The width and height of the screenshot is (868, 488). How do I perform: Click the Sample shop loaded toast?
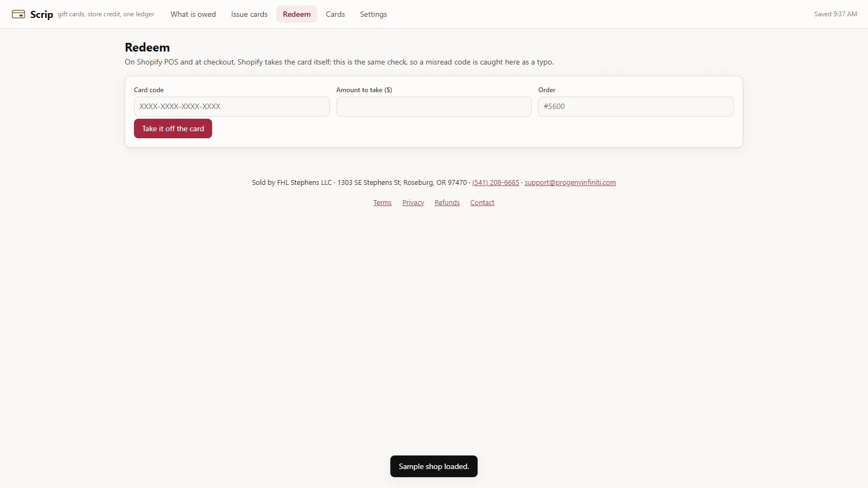click(x=434, y=466)
